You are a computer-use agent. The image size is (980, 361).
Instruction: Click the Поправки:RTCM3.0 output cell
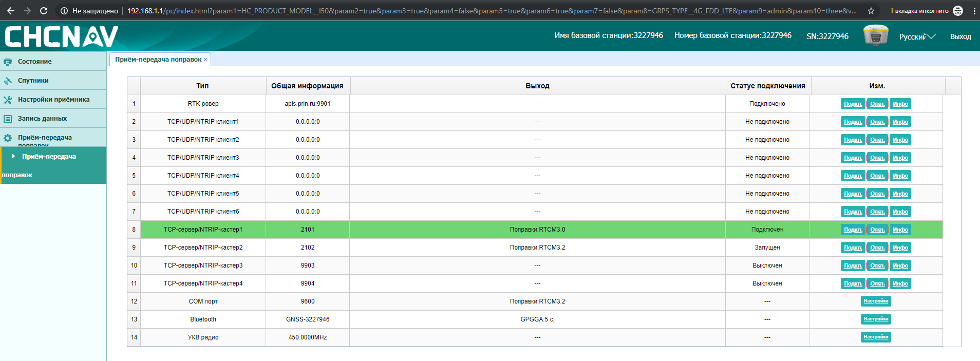(x=537, y=230)
